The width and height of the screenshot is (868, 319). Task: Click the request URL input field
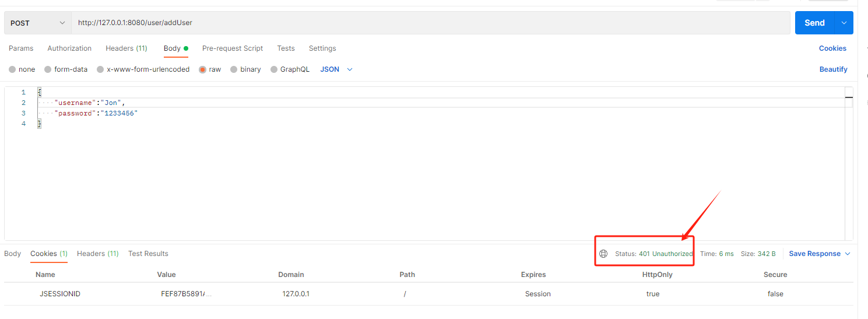pos(431,23)
